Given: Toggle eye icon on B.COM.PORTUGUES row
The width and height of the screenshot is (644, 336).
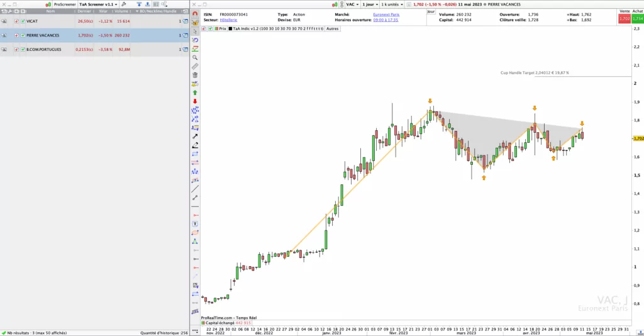Looking at the screenshot, I should pyautogui.click(x=4, y=49).
